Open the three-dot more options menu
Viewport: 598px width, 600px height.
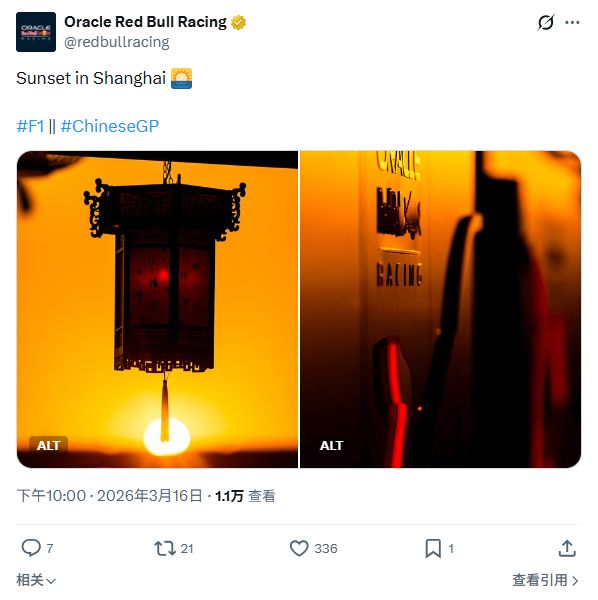click(x=572, y=22)
